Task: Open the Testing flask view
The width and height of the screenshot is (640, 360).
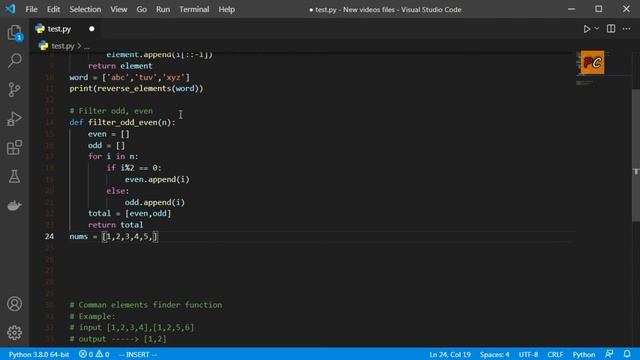Action: [x=14, y=176]
